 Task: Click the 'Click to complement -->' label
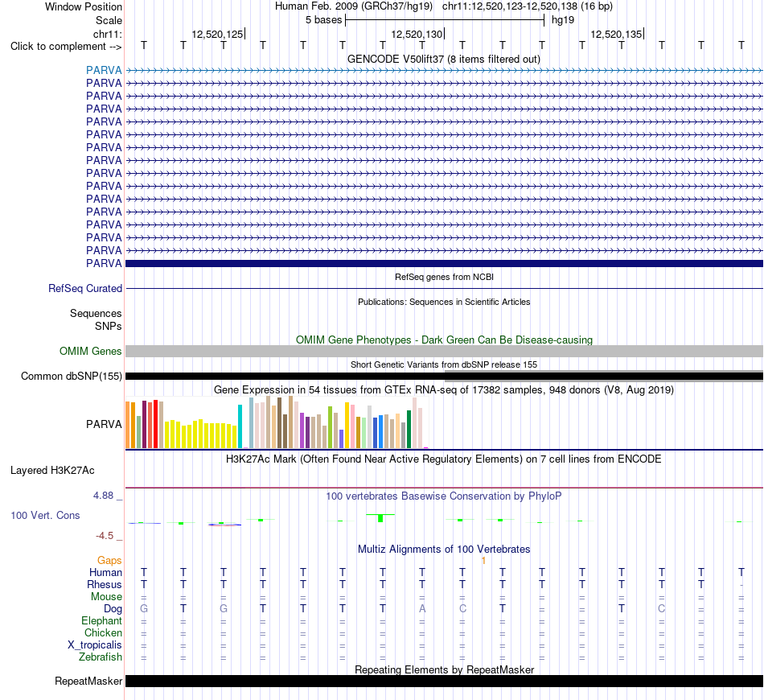coord(66,47)
